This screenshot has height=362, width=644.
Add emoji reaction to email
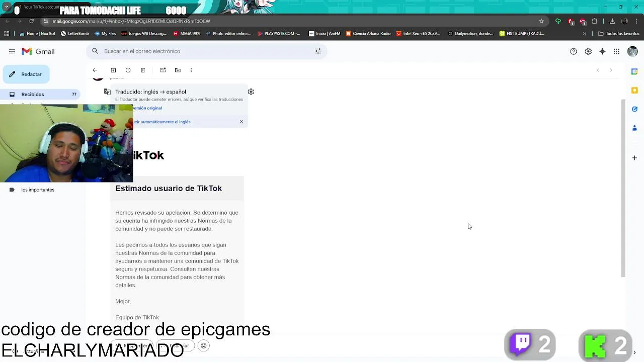coord(204,346)
